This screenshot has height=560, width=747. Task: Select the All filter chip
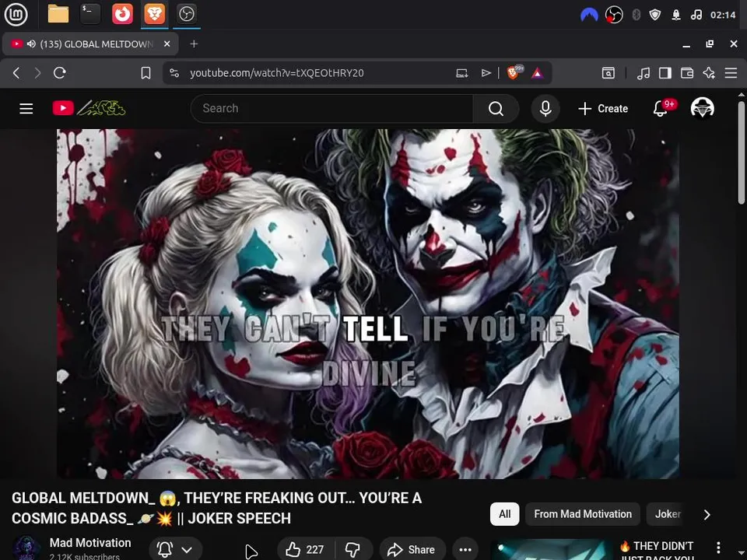(x=504, y=514)
